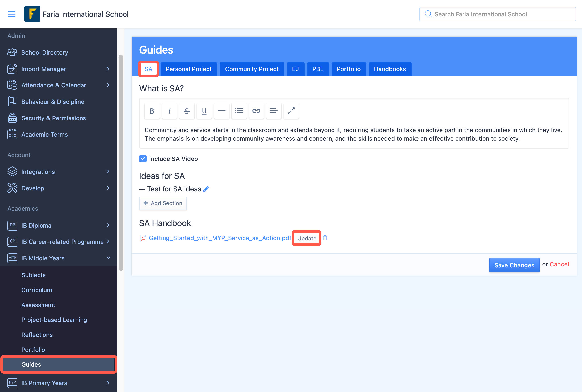The width and height of the screenshot is (582, 392).
Task: Open the hamburger navigation menu
Action: click(x=12, y=14)
